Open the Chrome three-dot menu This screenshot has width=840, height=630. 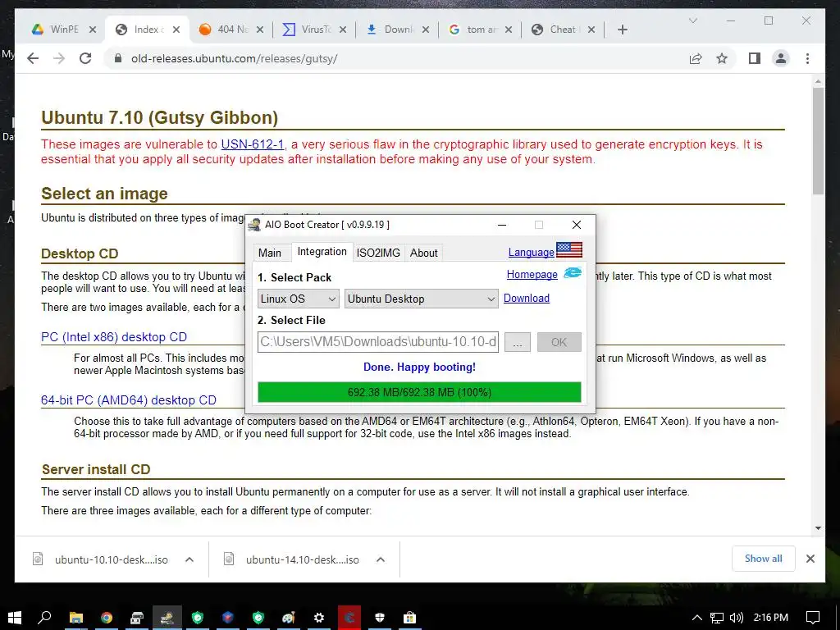click(807, 58)
